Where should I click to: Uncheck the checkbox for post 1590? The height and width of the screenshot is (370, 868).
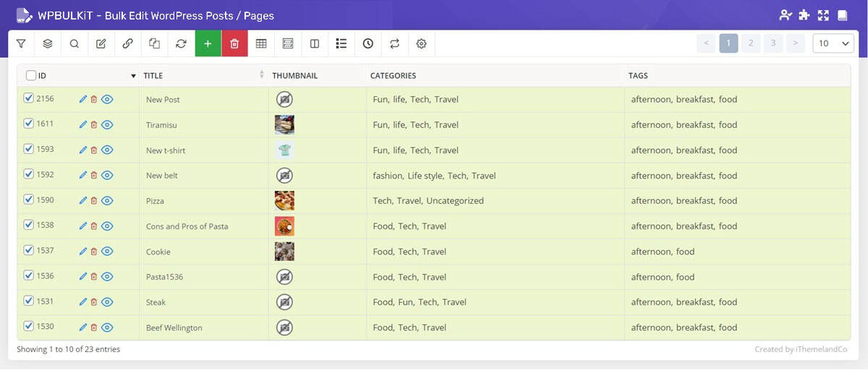click(29, 199)
